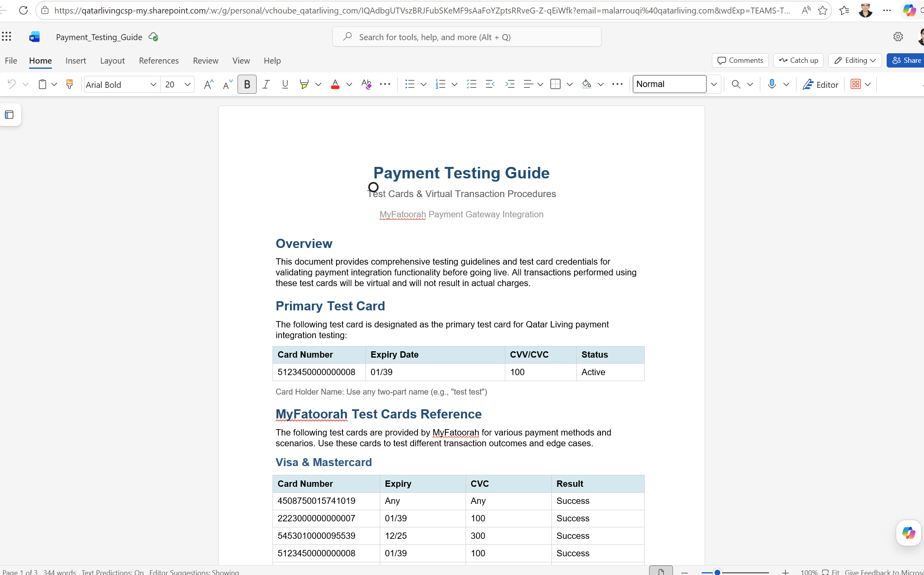Image resolution: width=924 pixels, height=575 pixels.
Task: Open the Review ribbon tab
Action: click(206, 60)
